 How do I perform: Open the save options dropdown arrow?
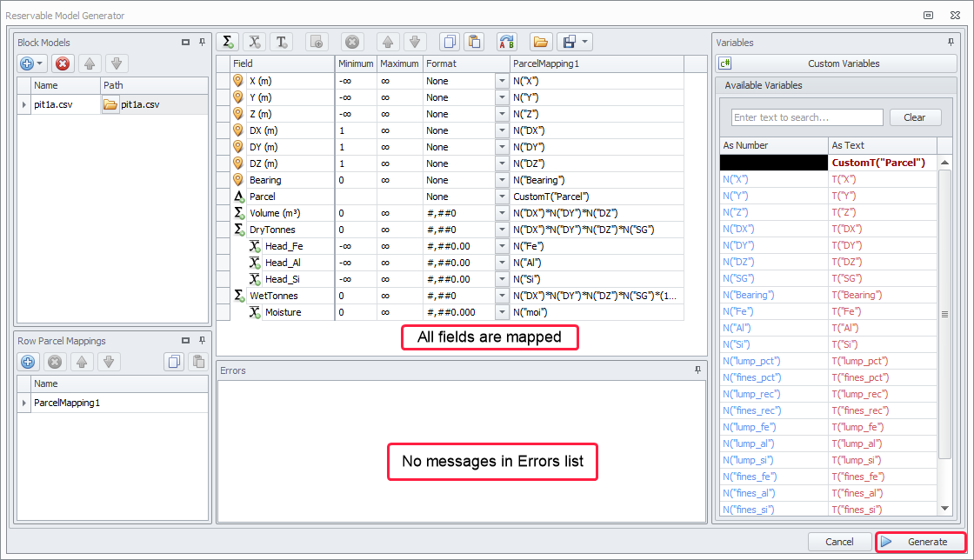pyautogui.click(x=586, y=42)
